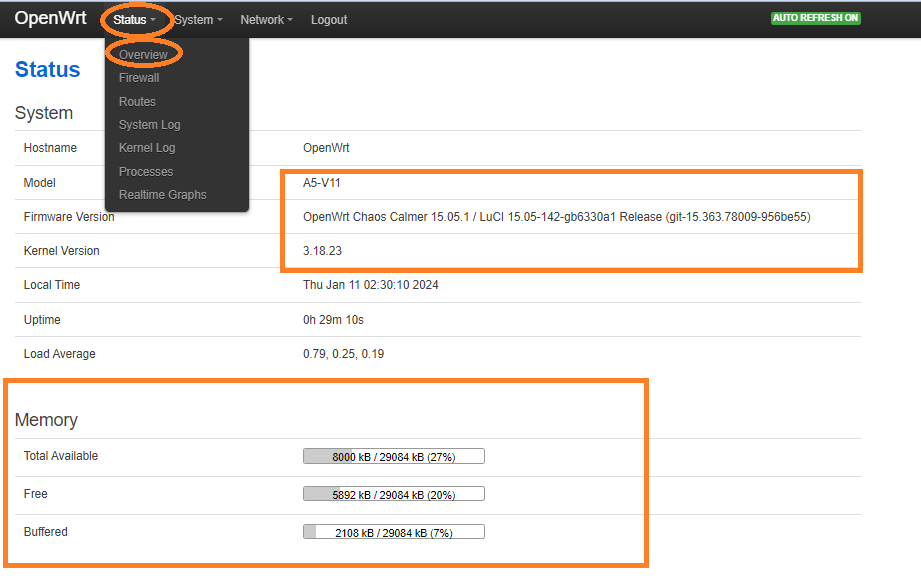Select the Hostname value OpenWrt
This screenshot has width=921, height=581.
(x=326, y=148)
